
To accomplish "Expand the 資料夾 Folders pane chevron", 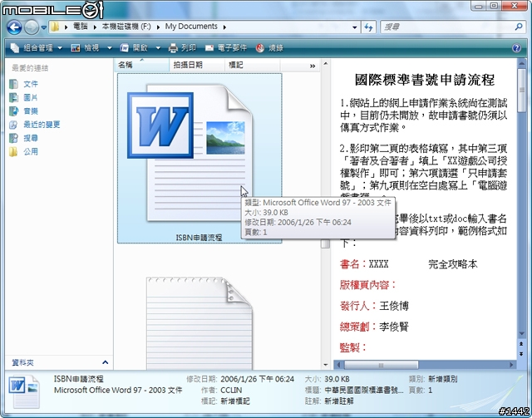I will tap(106, 362).
